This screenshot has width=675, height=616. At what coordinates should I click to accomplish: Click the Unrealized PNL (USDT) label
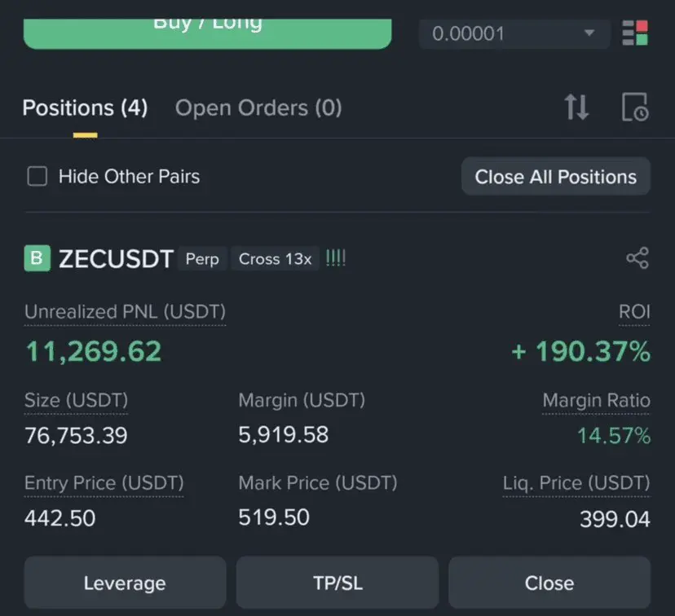point(125,311)
